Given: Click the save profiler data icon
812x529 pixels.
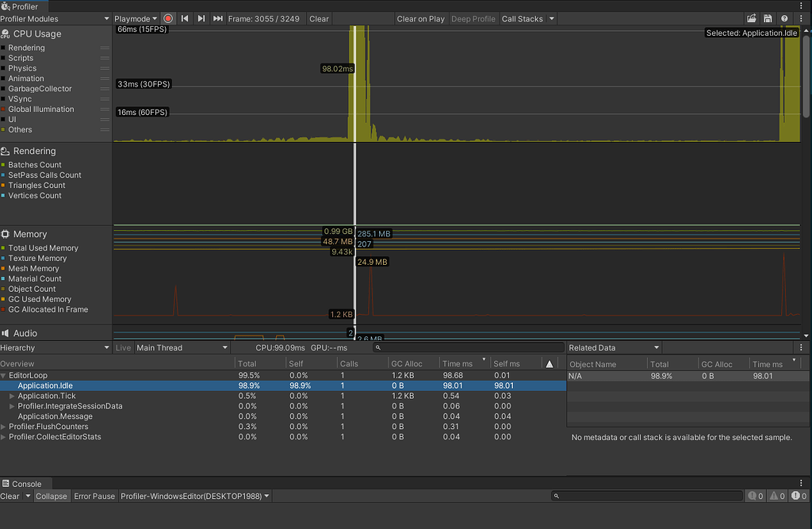Looking at the screenshot, I should coord(768,18).
